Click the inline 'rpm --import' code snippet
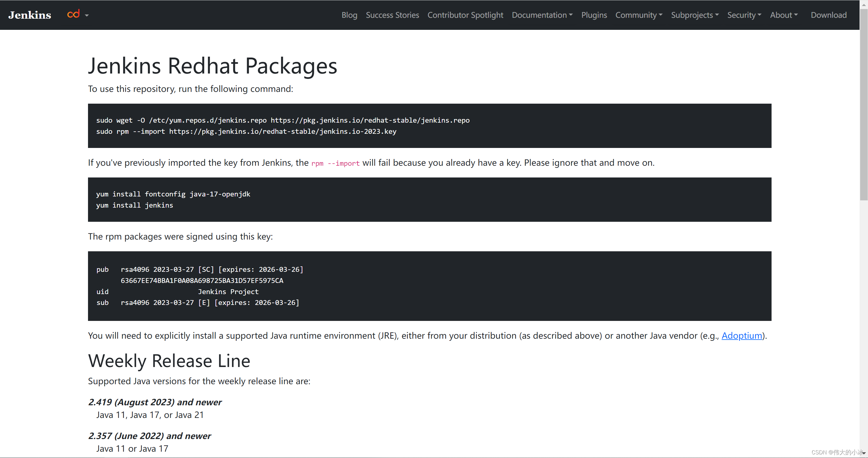The height and width of the screenshot is (458, 868). point(335,163)
